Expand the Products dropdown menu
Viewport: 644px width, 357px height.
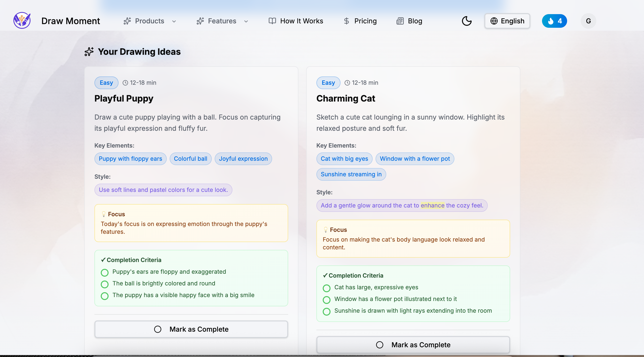(x=149, y=21)
